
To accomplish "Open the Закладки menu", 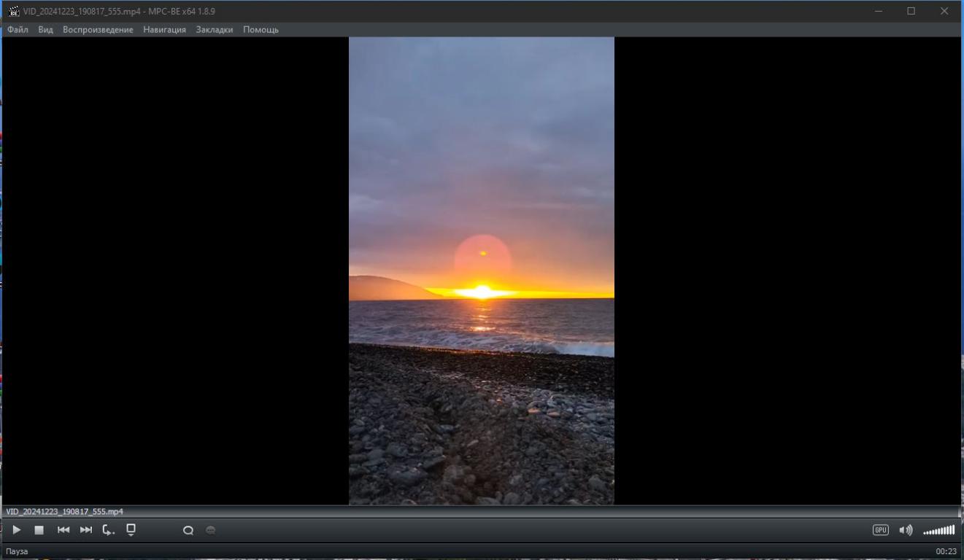I will pos(215,30).
